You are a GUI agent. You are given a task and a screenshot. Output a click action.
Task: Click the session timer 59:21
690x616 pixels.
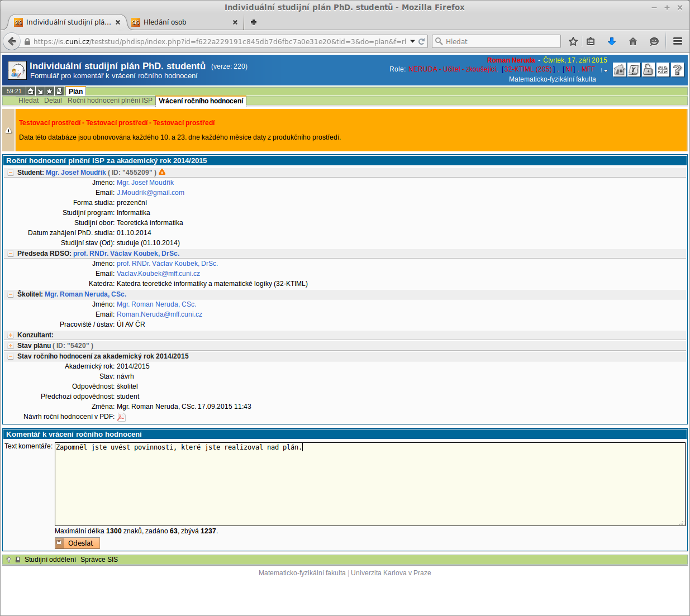click(x=15, y=91)
